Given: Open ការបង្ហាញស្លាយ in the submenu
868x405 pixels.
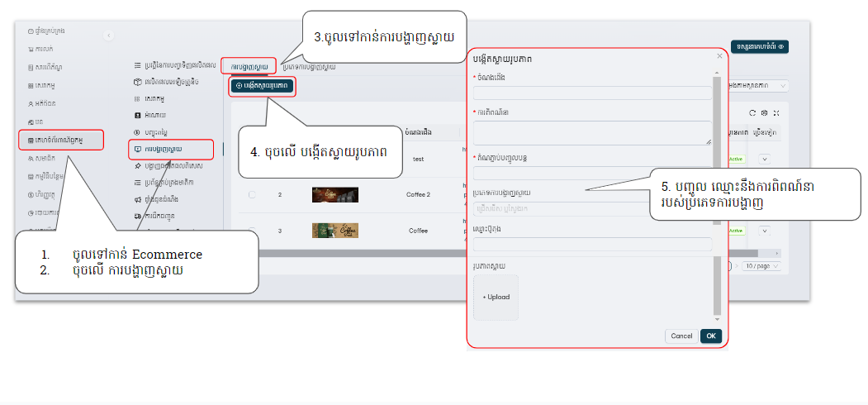Looking at the screenshot, I should (171, 149).
